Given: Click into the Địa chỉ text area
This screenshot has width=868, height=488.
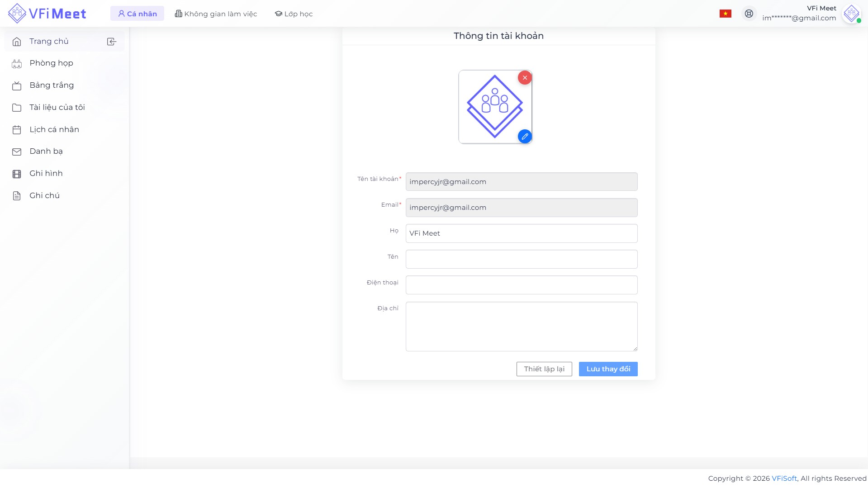Looking at the screenshot, I should click(521, 327).
